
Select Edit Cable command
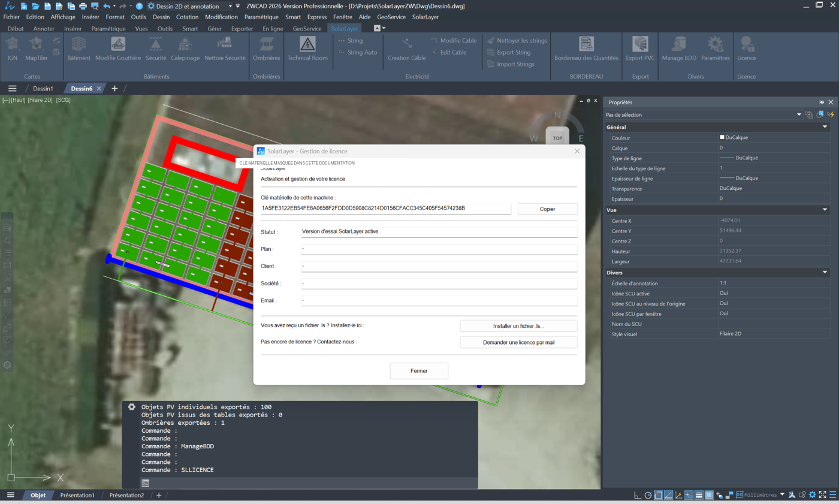pos(448,52)
